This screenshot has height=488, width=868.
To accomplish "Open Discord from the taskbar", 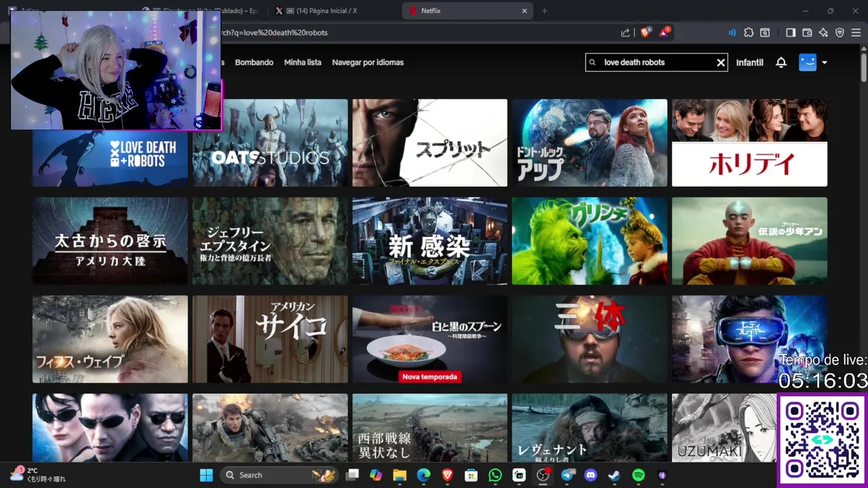I will point(591,475).
